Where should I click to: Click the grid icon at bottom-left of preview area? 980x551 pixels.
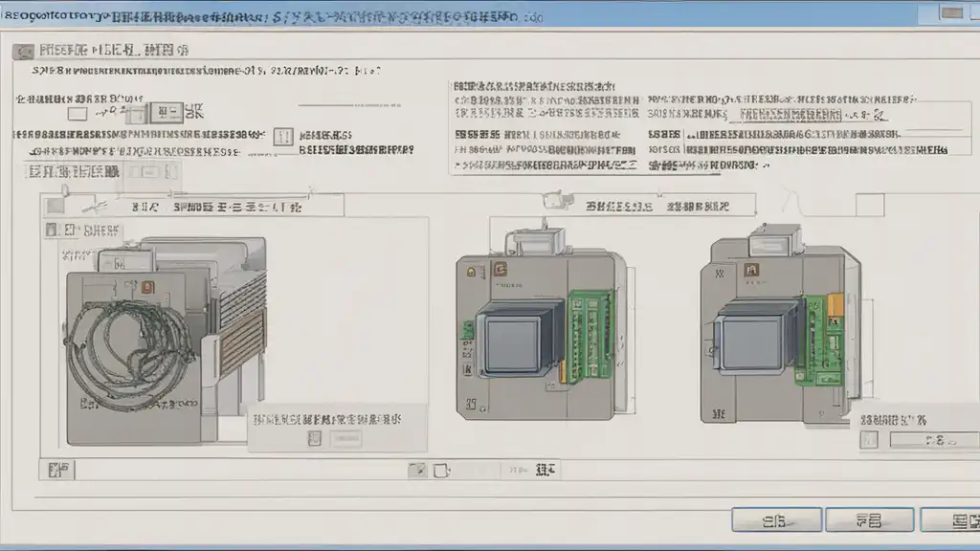tap(57, 470)
